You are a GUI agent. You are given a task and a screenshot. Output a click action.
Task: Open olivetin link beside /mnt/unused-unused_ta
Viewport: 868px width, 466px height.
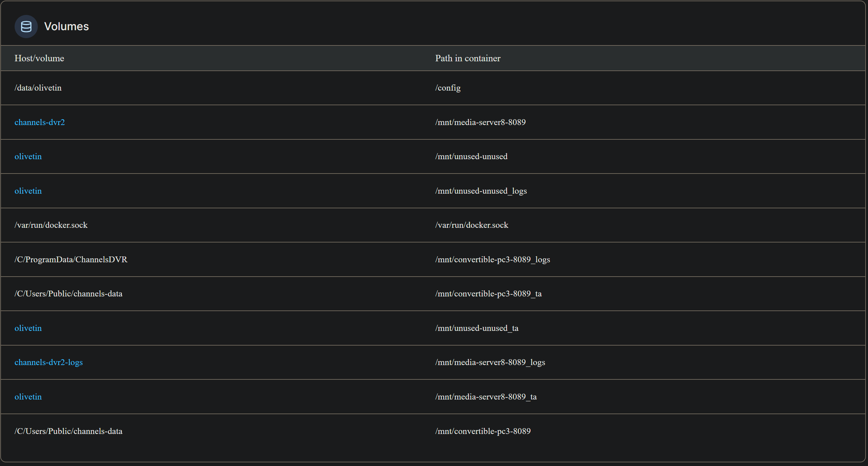[28, 328]
